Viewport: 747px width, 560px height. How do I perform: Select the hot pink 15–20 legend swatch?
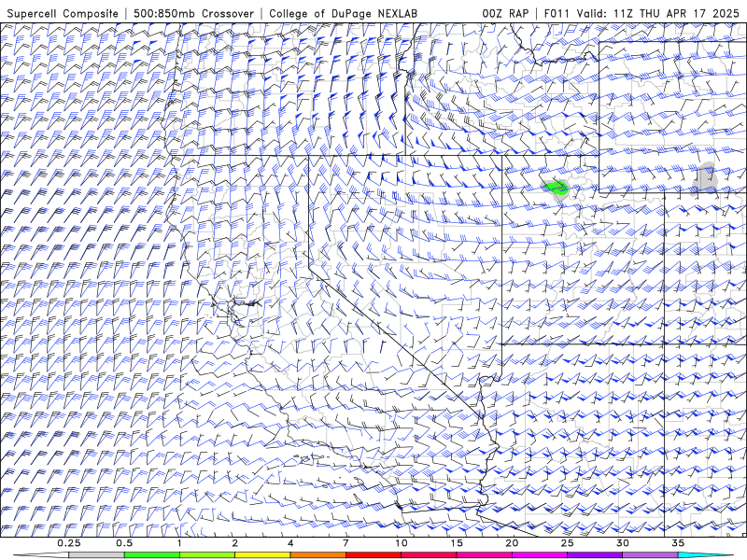coord(484,555)
